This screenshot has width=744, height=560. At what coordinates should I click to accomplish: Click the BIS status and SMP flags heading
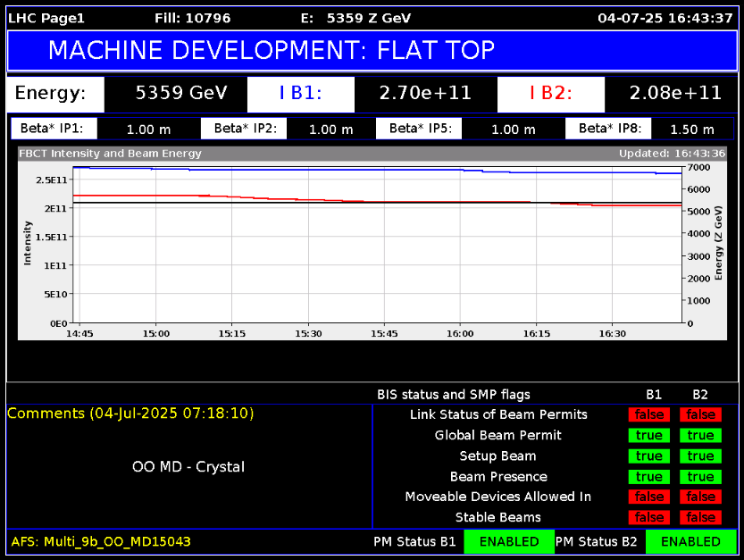tap(453, 395)
